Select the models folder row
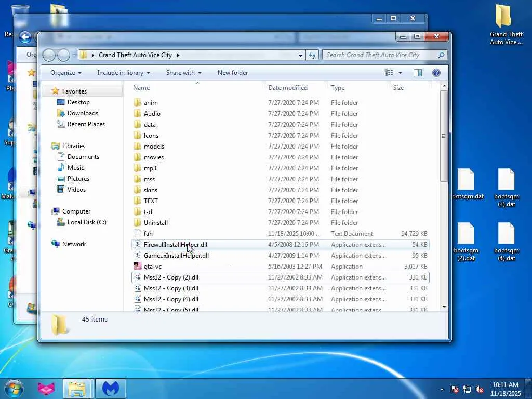The width and height of the screenshot is (532, 399). click(x=280, y=146)
